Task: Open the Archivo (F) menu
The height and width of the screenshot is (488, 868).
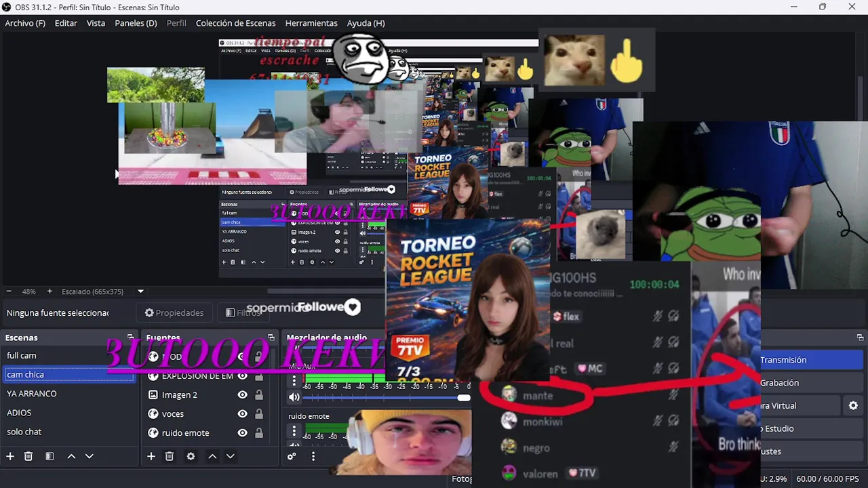Action: [25, 23]
